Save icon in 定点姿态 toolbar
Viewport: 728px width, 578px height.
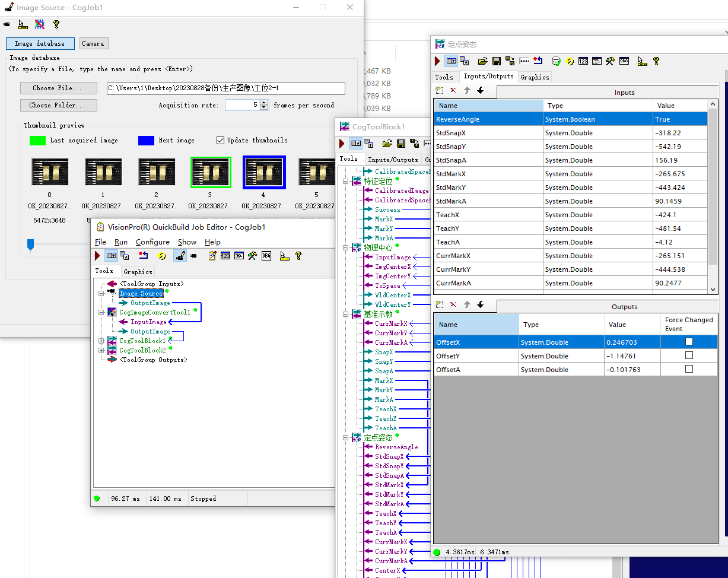click(497, 61)
